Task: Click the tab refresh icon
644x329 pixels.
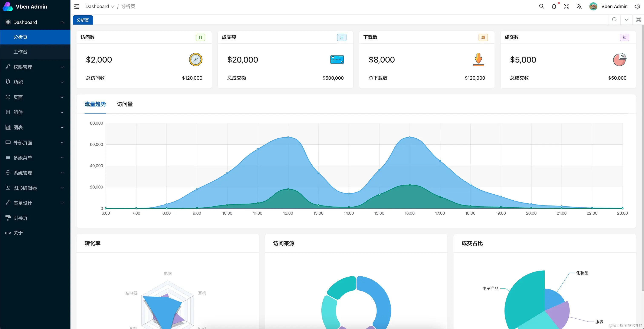Action: point(614,20)
